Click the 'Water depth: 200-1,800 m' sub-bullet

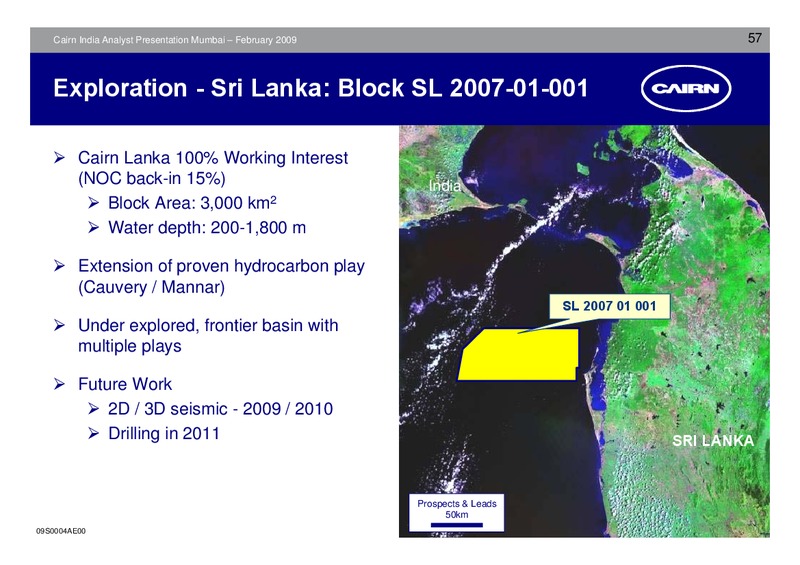pyautogui.click(x=207, y=227)
